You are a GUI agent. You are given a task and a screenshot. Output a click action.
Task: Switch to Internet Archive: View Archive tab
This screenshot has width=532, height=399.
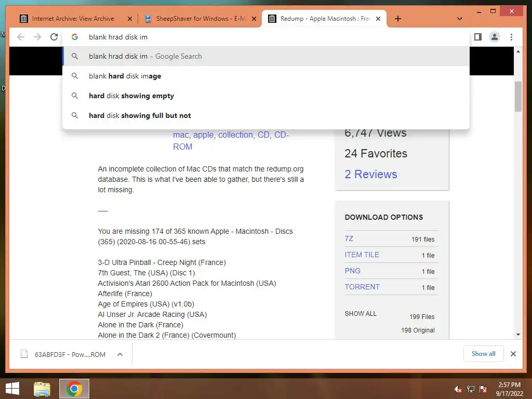pos(73,19)
